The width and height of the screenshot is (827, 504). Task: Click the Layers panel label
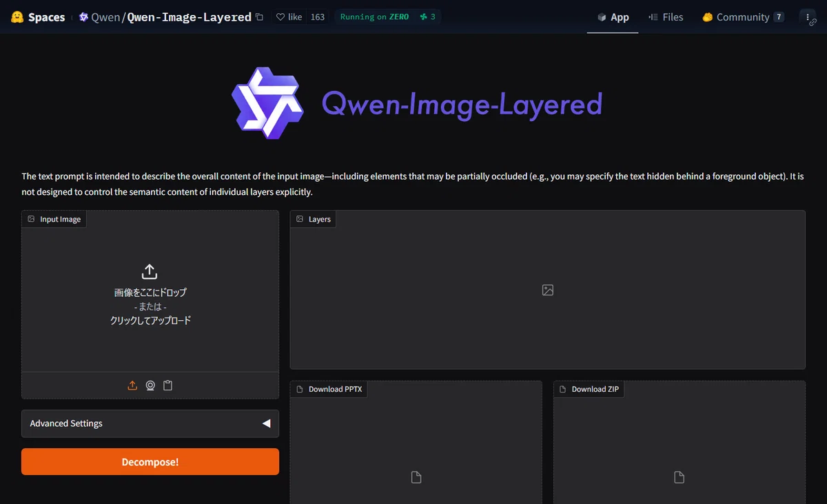(x=314, y=219)
